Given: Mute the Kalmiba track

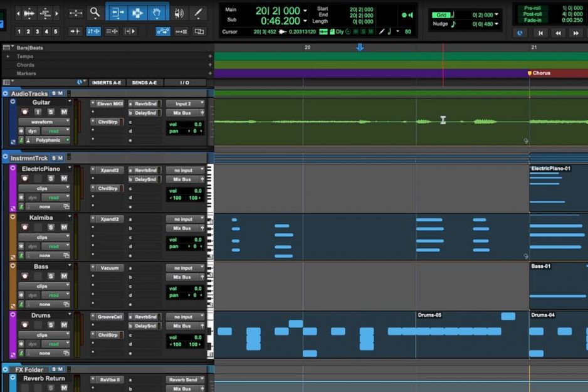Looking at the screenshot, I should (65, 226).
